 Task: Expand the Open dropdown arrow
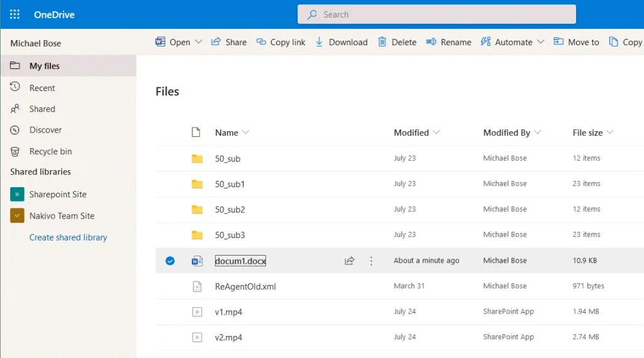click(199, 42)
